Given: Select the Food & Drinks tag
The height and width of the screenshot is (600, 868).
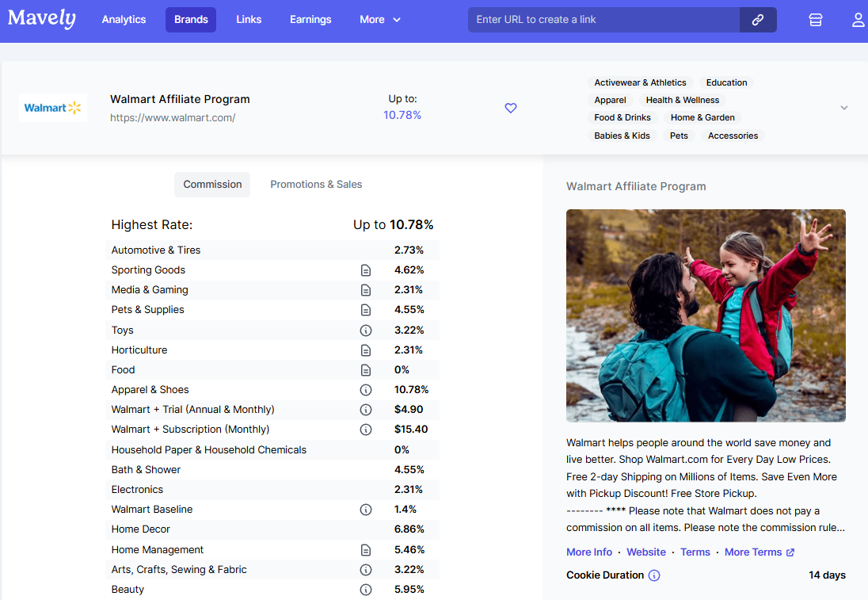Looking at the screenshot, I should coord(622,117).
